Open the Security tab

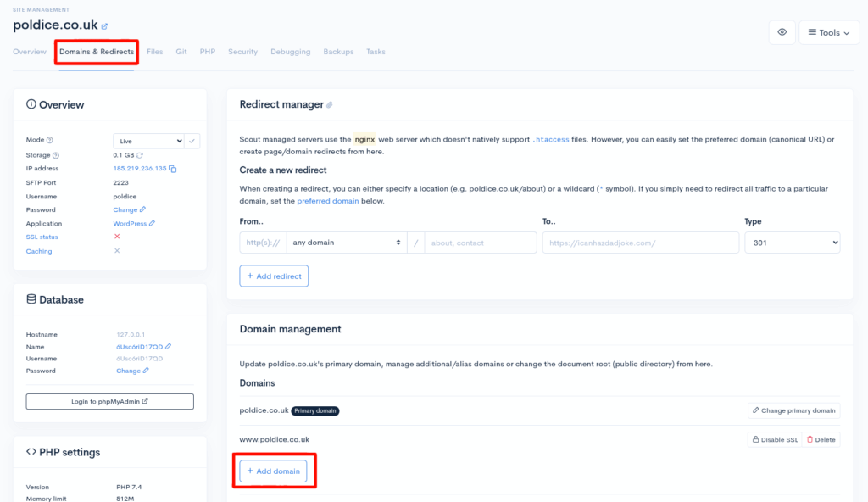tap(242, 52)
